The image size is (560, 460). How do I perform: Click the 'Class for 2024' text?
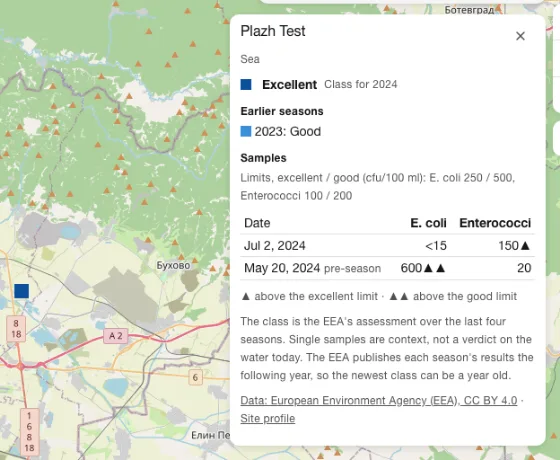[361, 84]
